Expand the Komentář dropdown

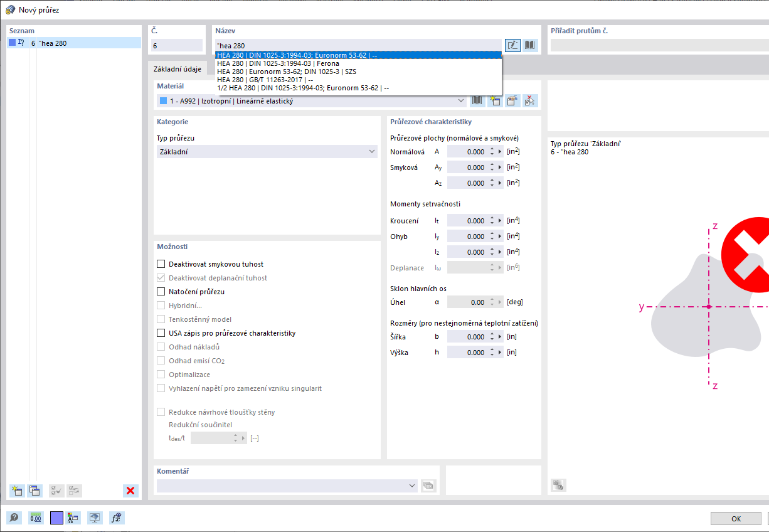412,486
